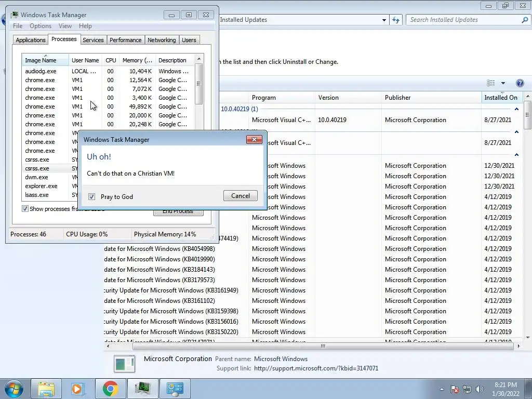The width and height of the screenshot is (532, 399).
Task: Sort updates by Installed On column
Action: click(x=501, y=98)
